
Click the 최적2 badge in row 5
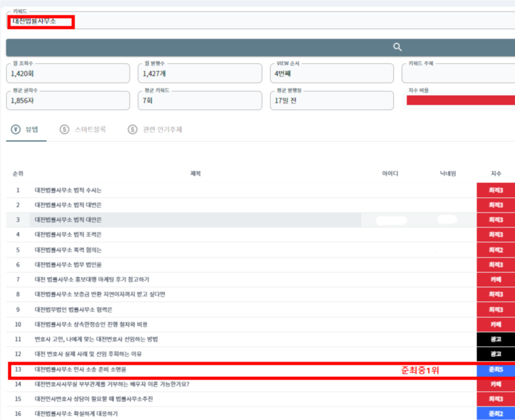[495, 250]
